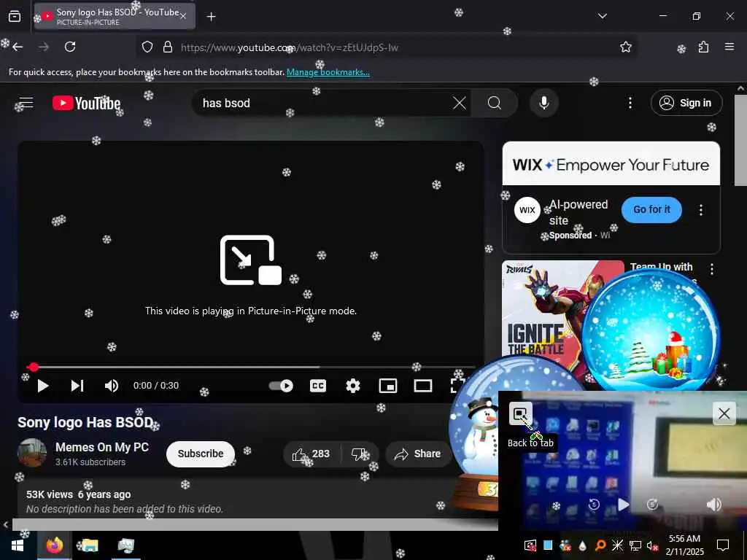The width and height of the screenshot is (747, 560).
Task: Click the vertical page scrollbar
Action: click(x=740, y=141)
